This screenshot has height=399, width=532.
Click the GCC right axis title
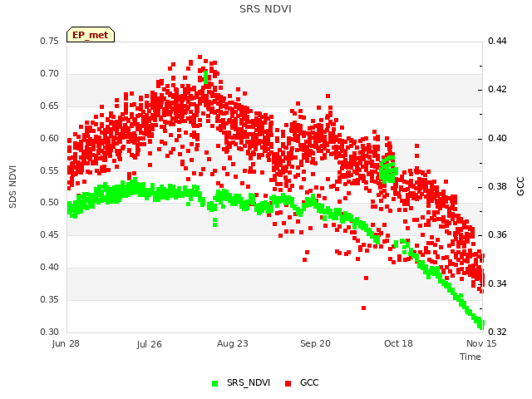coord(520,186)
